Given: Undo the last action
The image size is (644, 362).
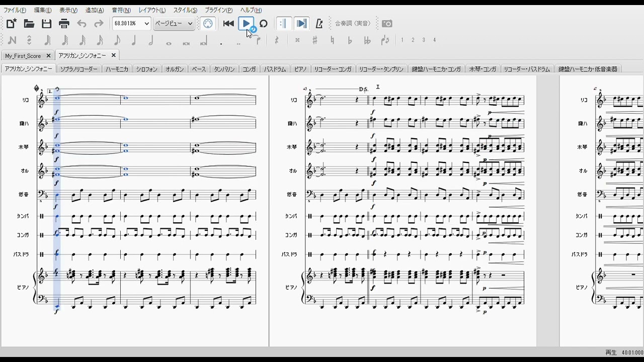Looking at the screenshot, I should click(82, 24).
